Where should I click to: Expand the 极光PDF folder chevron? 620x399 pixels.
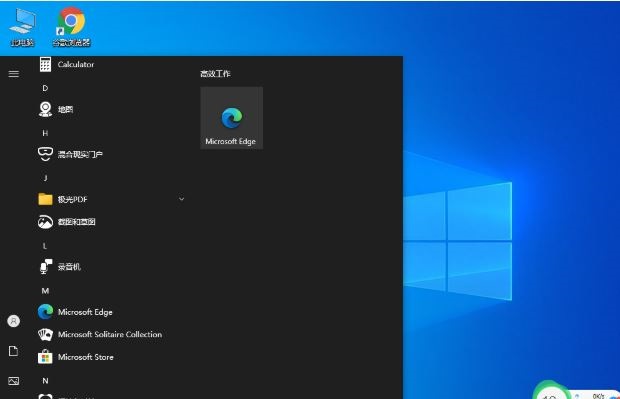181,199
